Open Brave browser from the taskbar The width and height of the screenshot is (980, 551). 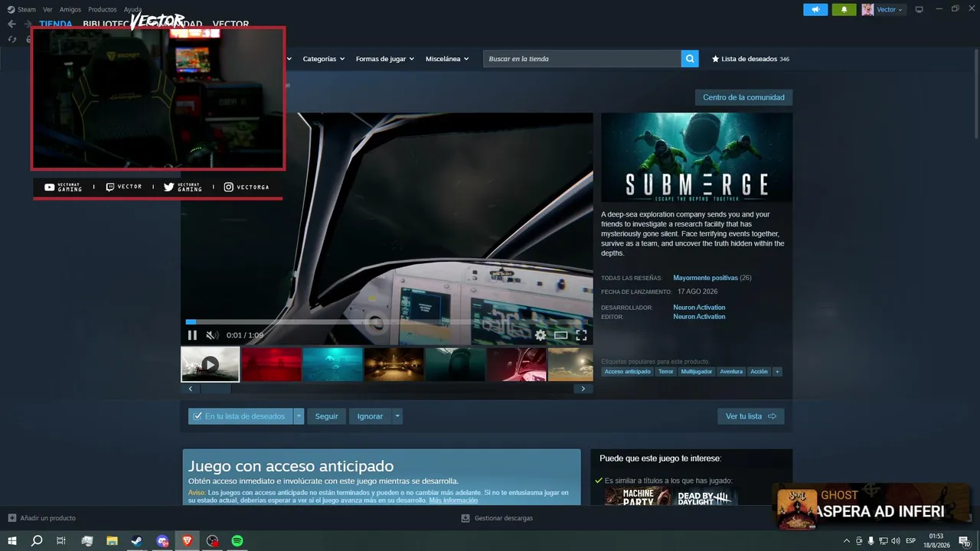[188, 540]
